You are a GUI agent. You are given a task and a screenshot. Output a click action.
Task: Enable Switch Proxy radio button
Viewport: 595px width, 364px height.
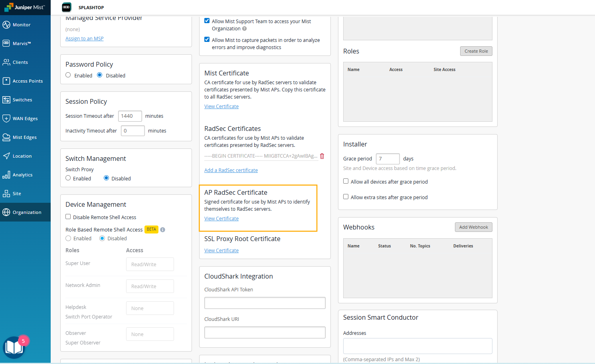click(68, 178)
